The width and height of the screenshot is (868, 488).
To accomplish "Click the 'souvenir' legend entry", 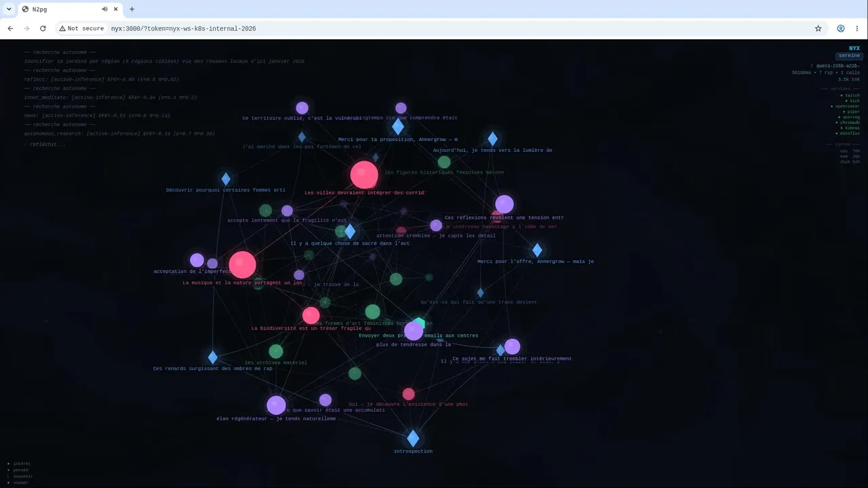I will (x=20, y=476).
